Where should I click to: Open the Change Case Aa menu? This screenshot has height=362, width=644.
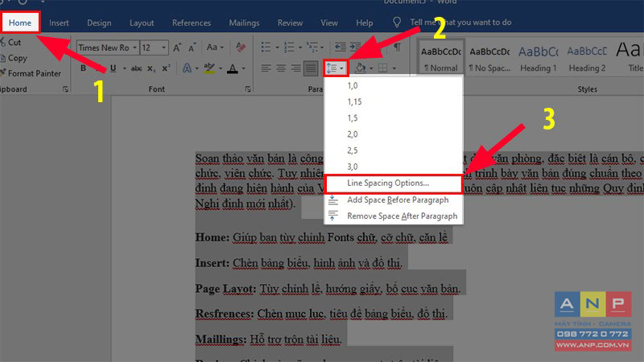[x=215, y=47]
